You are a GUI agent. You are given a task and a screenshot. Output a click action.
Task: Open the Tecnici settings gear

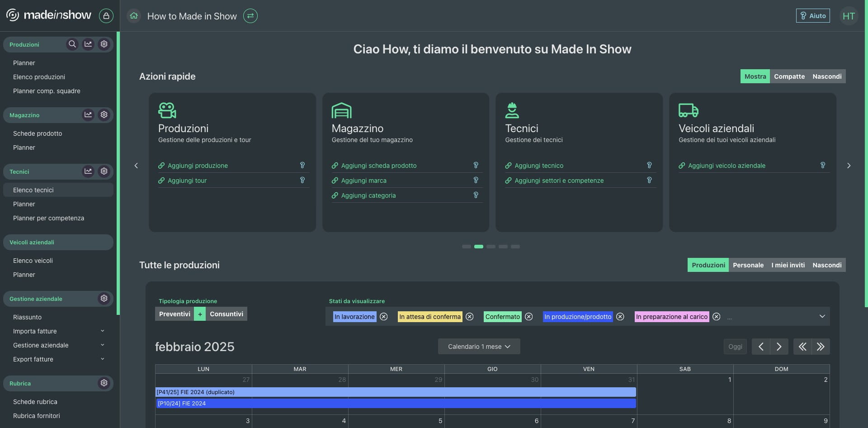point(104,171)
